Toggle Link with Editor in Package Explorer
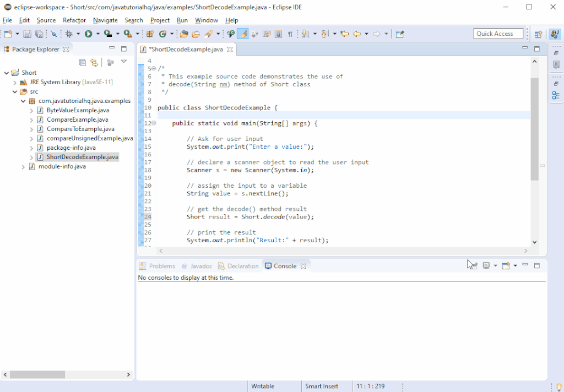 pos(94,63)
